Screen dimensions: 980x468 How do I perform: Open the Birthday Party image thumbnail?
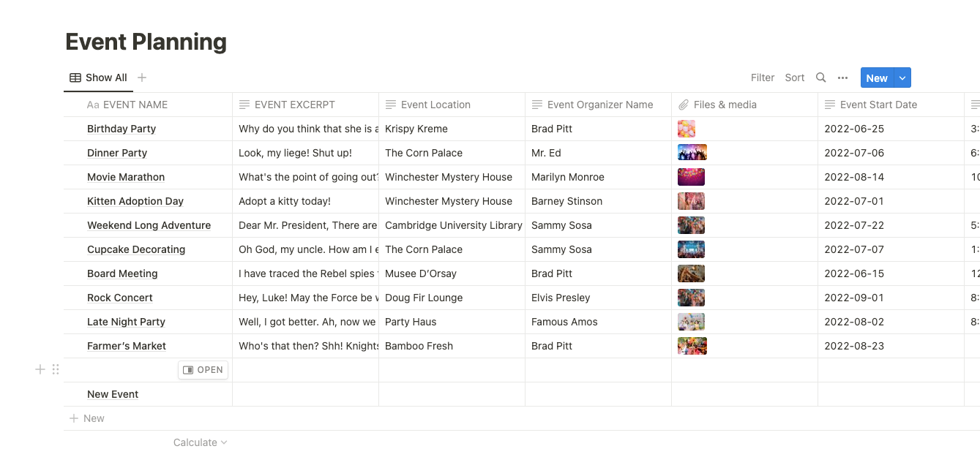[687, 129]
